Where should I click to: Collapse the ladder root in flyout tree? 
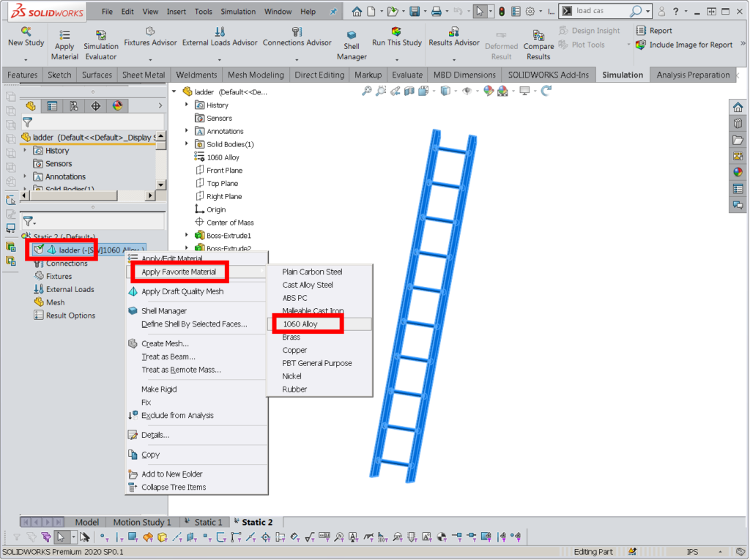tap(174, 92)
